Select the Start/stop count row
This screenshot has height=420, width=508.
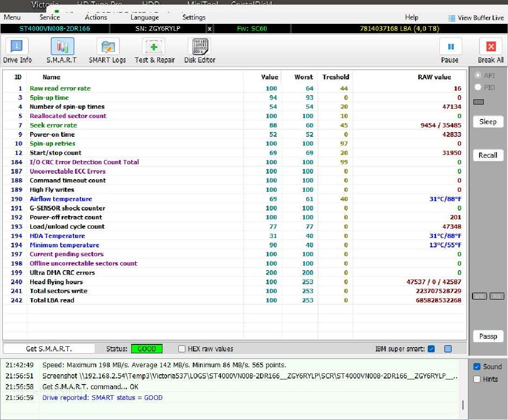pyautogui.click(x=234, y=153)
